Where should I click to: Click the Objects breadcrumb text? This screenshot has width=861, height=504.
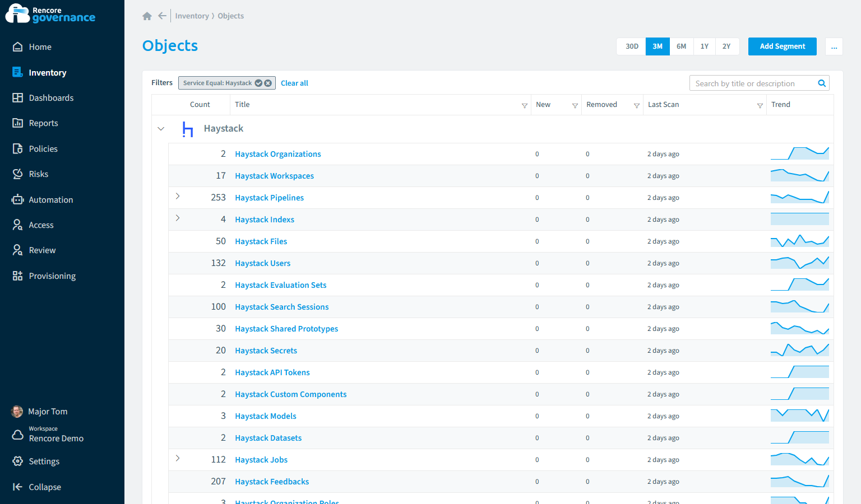[x=231, y=16]
